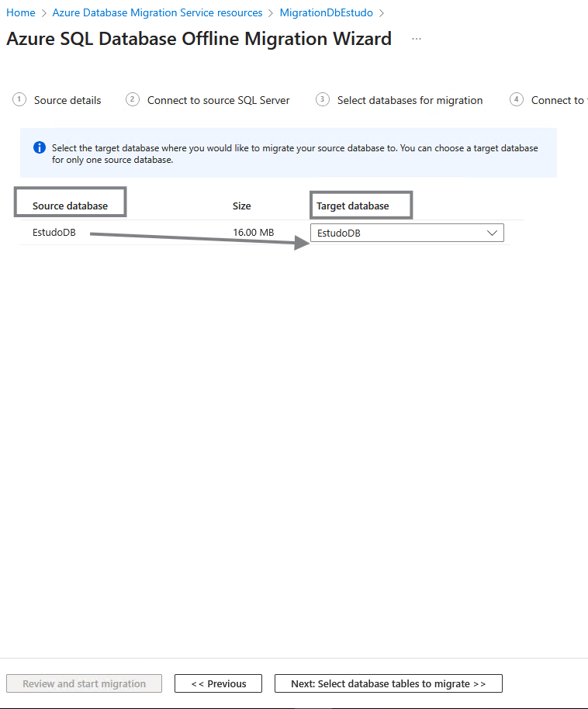Open Azure Database Migration Service resources breadcrumb
588x709 pixels.
click(x=157, y=13)
